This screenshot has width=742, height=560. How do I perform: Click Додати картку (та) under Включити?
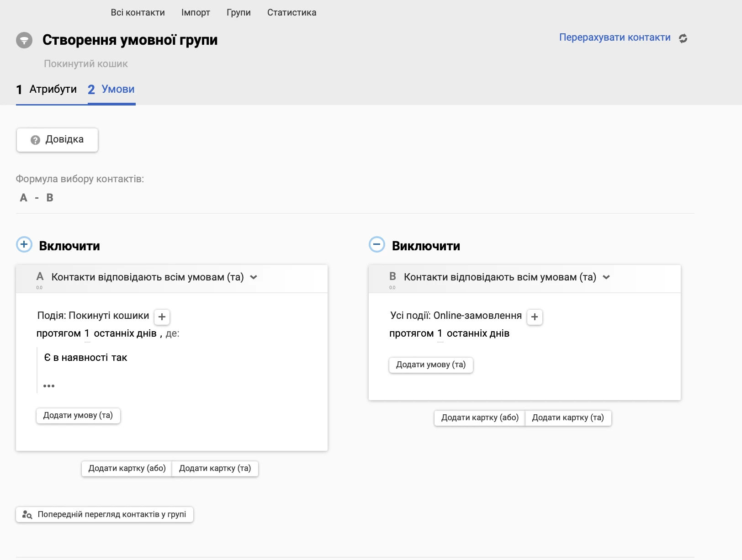[x=215, y=469]
